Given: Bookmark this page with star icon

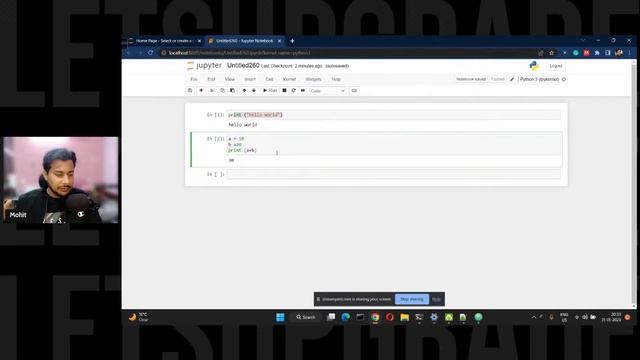Looking at the screenshot, I should pyautogui.click(x=551, y=53).
